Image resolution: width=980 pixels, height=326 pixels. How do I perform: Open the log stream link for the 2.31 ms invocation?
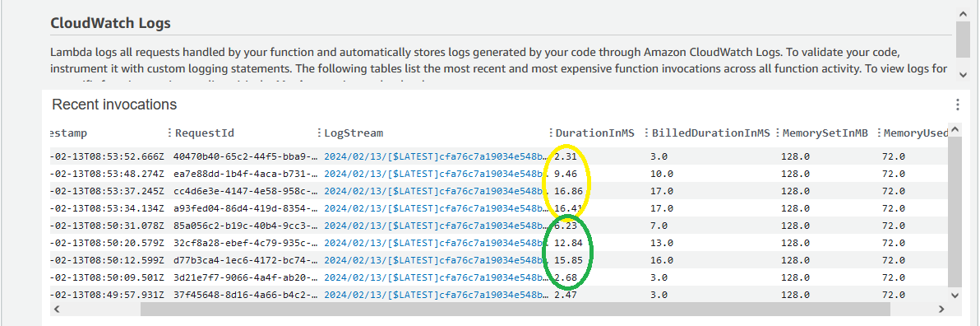tap(437, 156)
